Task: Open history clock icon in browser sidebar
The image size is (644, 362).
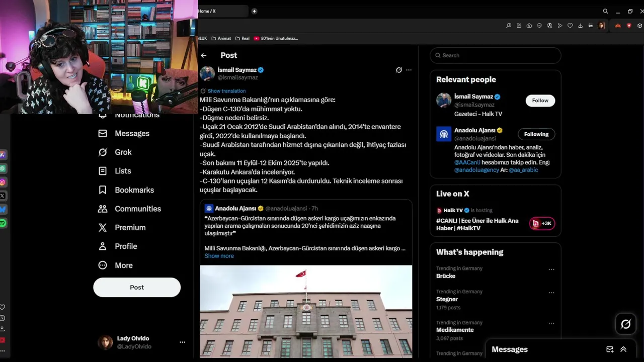Action: point(3,318)
